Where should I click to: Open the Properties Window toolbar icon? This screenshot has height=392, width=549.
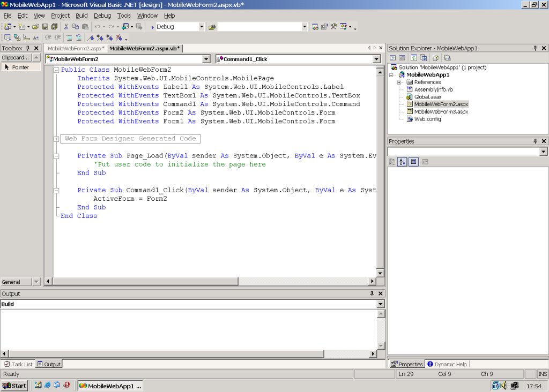pos(324,27)
